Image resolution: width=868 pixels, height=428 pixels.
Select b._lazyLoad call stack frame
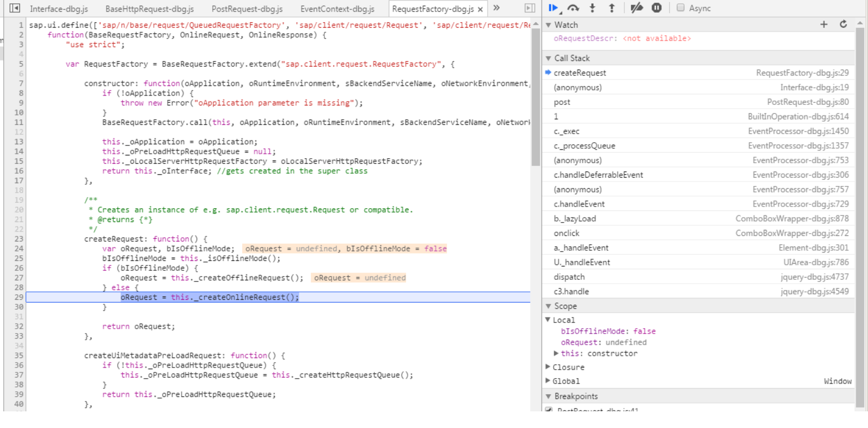[698, 218]
